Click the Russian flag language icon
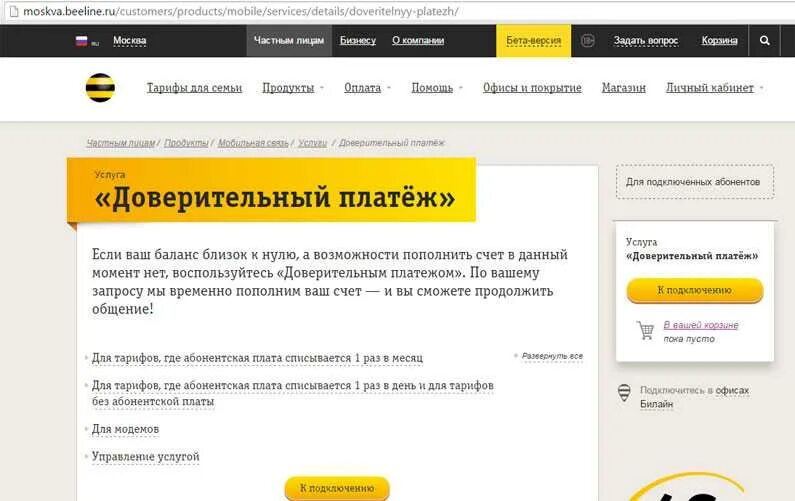The height and width of the screenshot is (501, 795). 82,41
